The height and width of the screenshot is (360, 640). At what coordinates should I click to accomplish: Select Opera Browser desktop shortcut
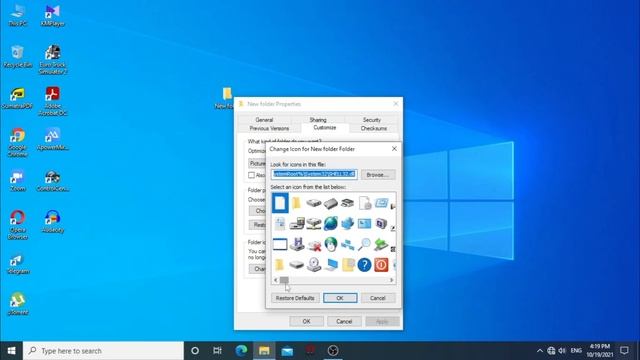click(17, 224)
